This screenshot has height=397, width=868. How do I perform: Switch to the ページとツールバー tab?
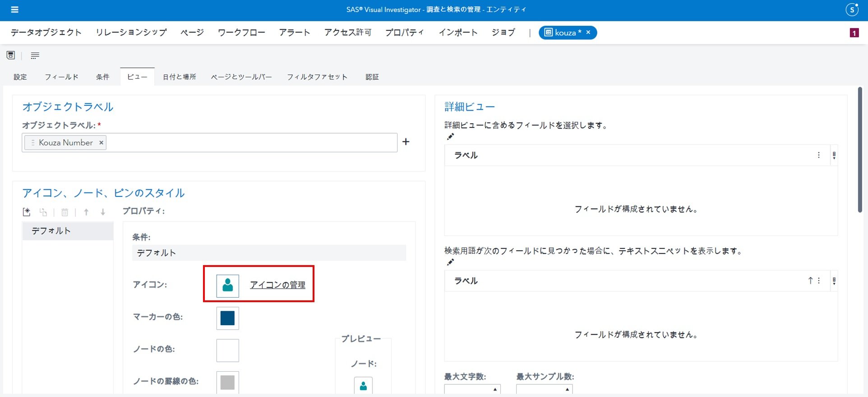coord(241,77)
